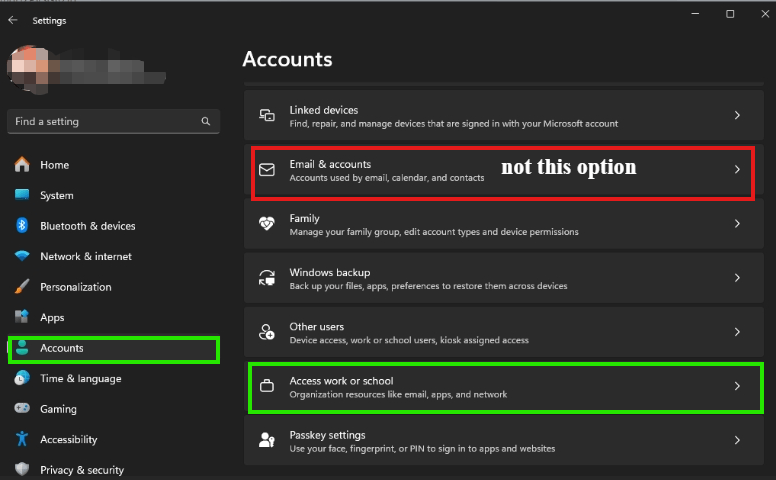Click the Network wifi icon

click(22, 256)
